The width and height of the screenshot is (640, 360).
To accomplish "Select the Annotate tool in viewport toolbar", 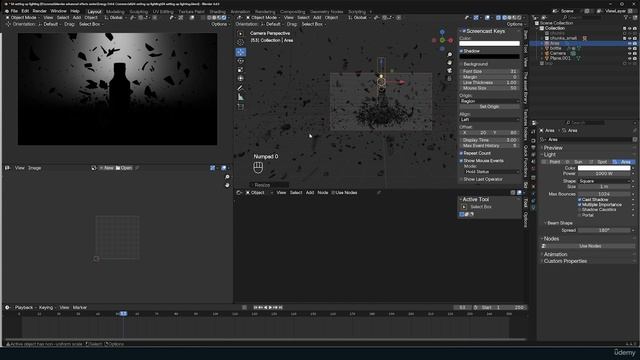I will (240, 88).
